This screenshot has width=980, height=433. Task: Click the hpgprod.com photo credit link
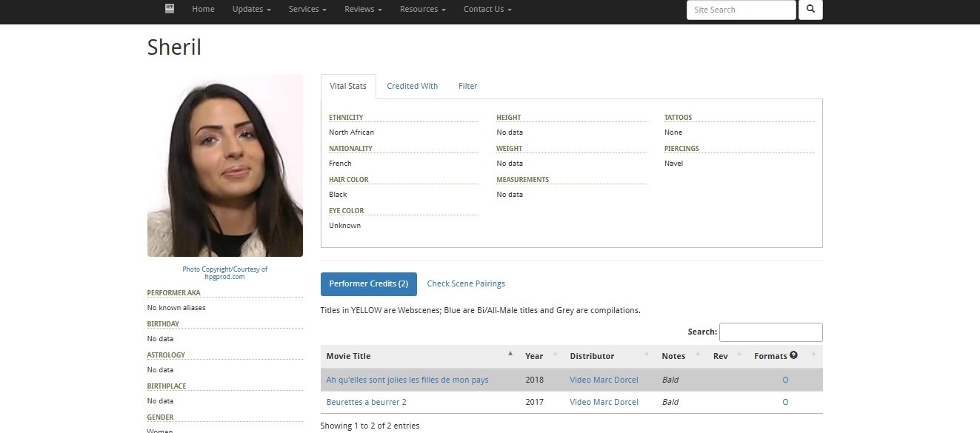(x=224, y=277)
